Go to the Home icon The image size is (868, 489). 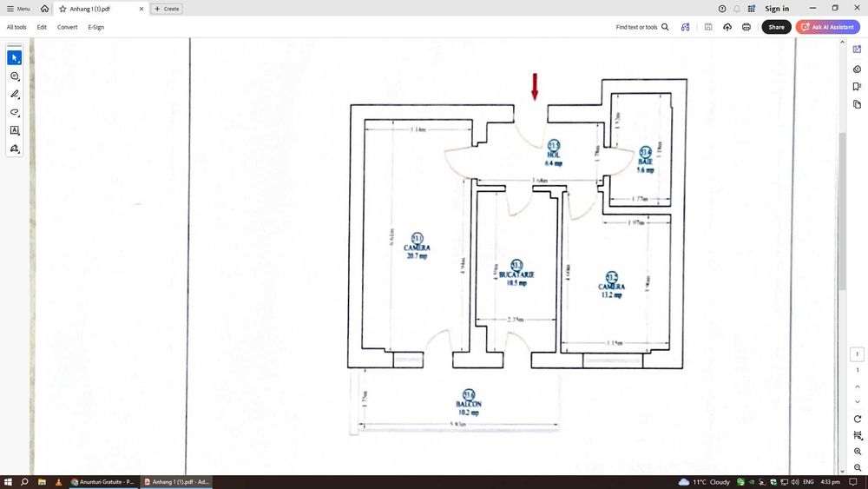[x=45, y=9]
